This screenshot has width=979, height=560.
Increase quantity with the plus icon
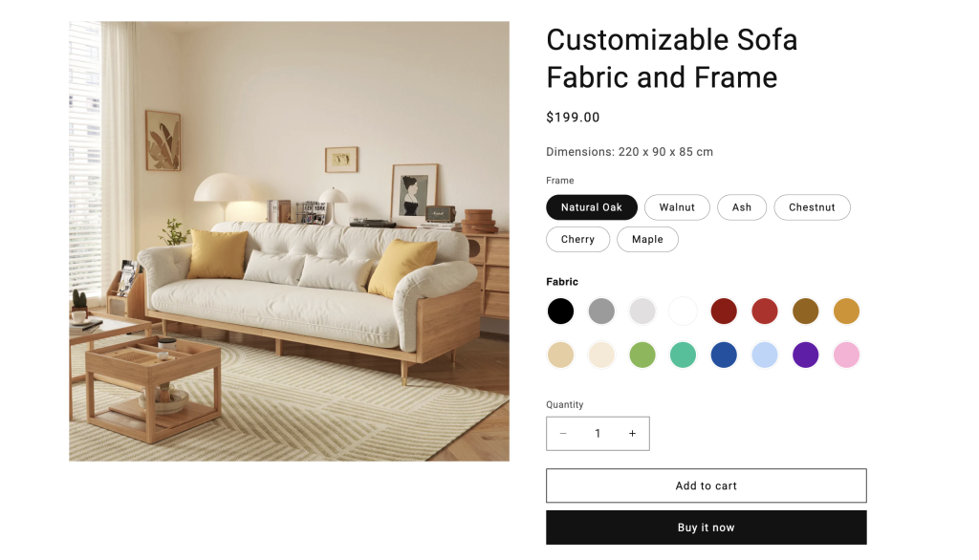pyautogui.click(x=633, y=433)
